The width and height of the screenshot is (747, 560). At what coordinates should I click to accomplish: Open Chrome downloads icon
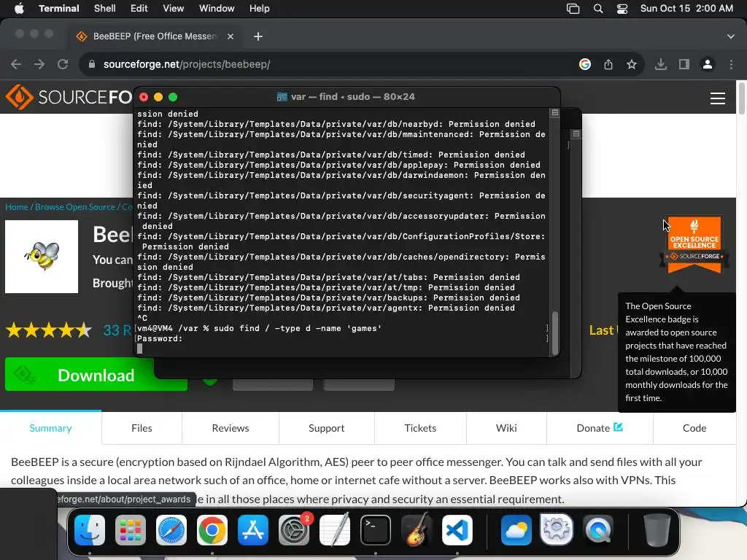click(661, 64)
